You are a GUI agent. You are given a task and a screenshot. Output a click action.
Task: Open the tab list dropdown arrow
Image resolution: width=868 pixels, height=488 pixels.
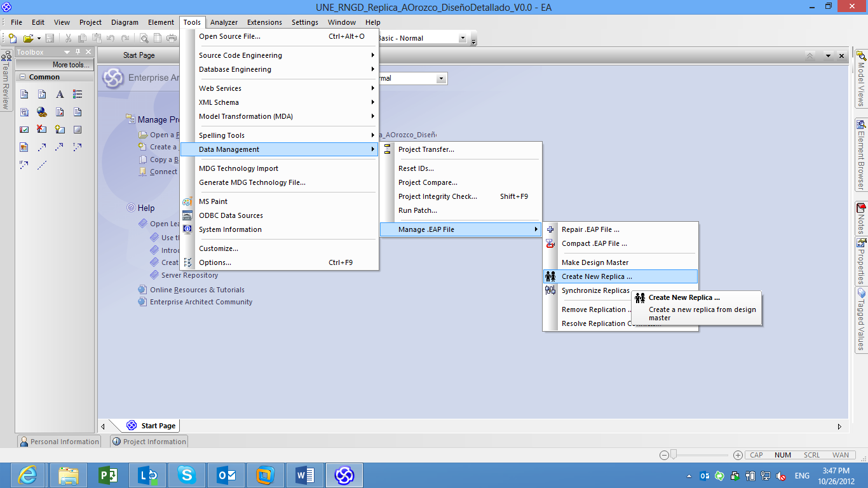(828, 56)
